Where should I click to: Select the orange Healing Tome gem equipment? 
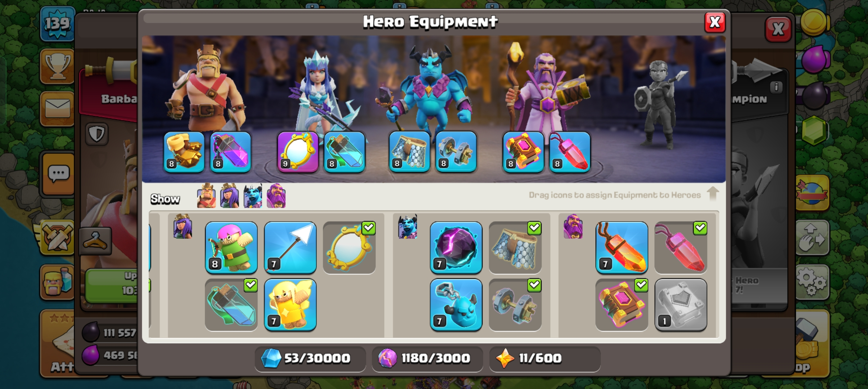click(x=621, y=248)
